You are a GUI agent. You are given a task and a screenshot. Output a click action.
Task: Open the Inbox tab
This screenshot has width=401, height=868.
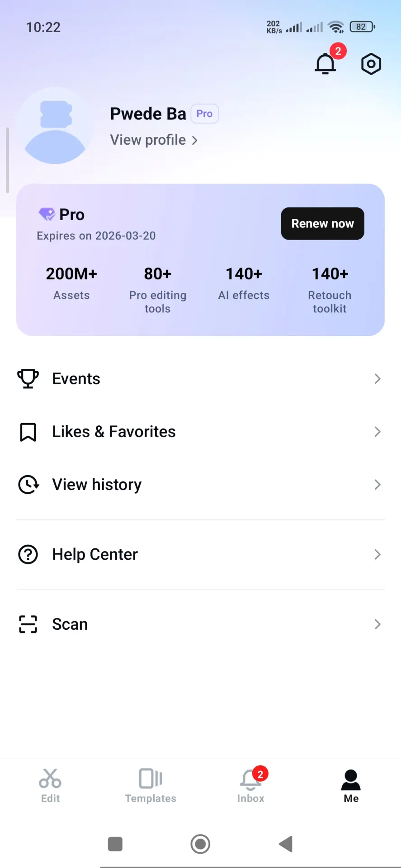tap(251, 786)
